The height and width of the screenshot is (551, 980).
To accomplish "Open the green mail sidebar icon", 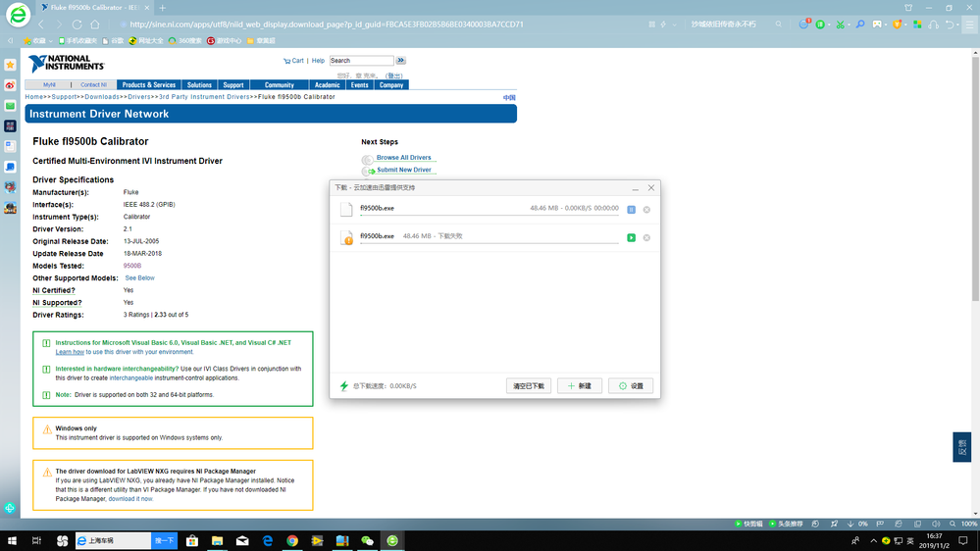I will point(10,106).
